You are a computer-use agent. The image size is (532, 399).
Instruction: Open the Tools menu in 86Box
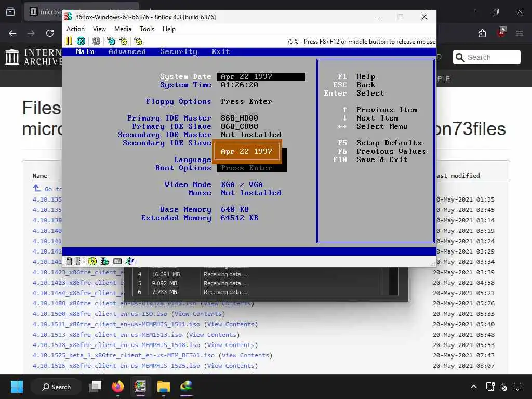click(x=147, y=29)
